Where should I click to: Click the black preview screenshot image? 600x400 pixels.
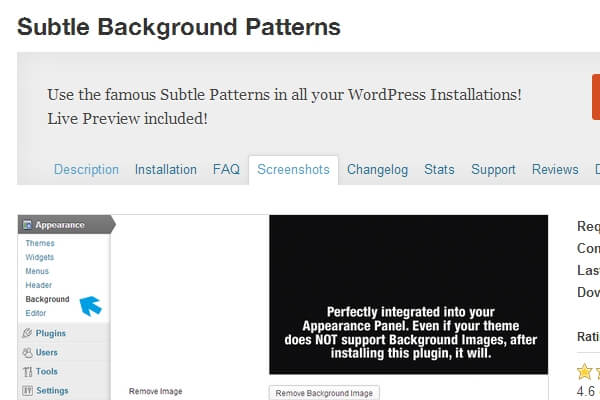pyautogui.click(x=409, y=294)
